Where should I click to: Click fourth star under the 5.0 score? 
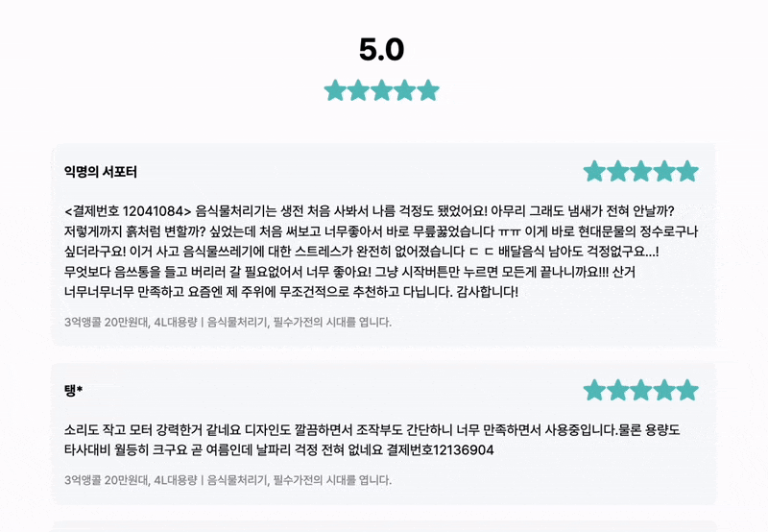(405, 91)
